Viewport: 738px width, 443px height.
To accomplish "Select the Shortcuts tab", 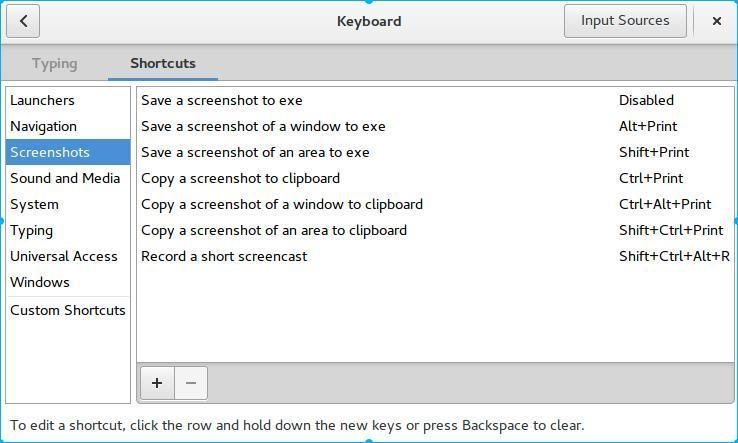I will tap(163, 64).
